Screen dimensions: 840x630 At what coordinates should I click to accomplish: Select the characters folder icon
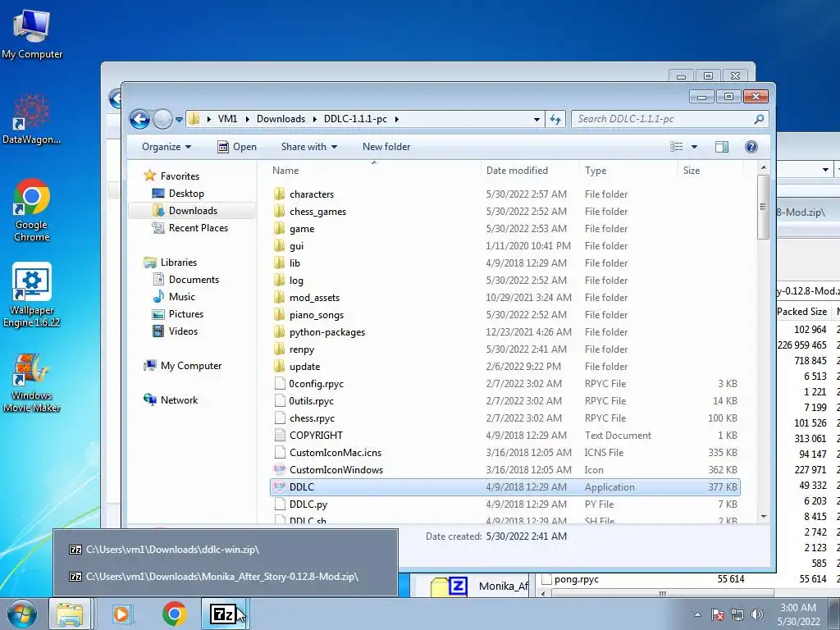point(279,194)
